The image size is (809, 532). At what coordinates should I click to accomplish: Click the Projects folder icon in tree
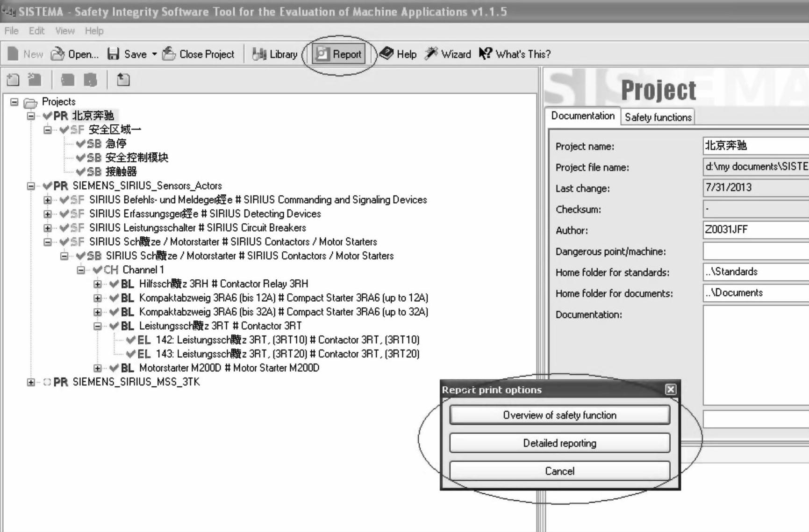click(x=30, y=102)
